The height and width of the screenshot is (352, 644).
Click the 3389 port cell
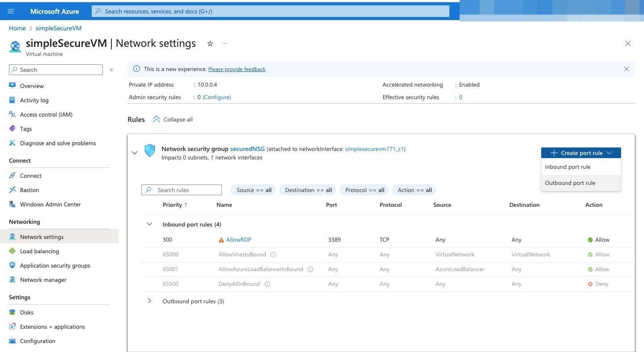[x=335, y=240]
